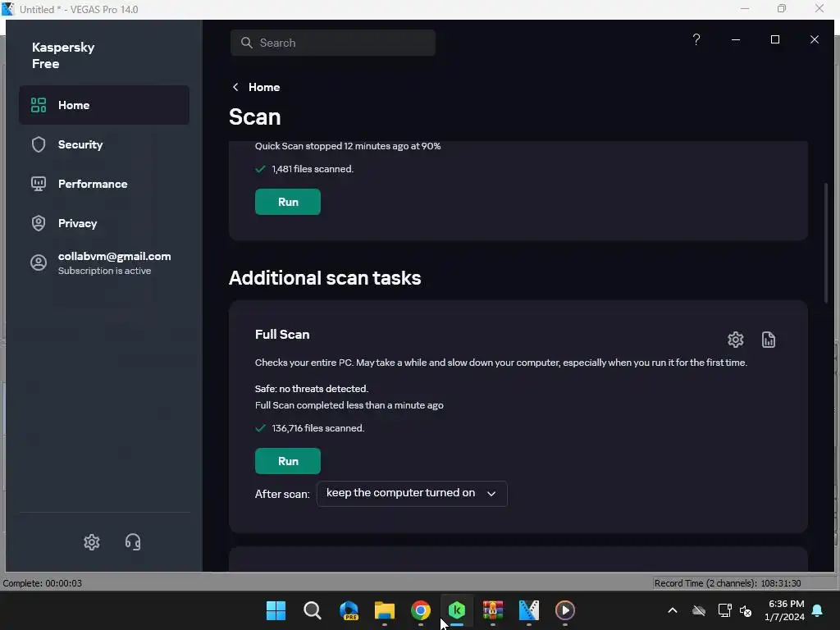
Task: Show hidden system tray icons
Action: 673,610
